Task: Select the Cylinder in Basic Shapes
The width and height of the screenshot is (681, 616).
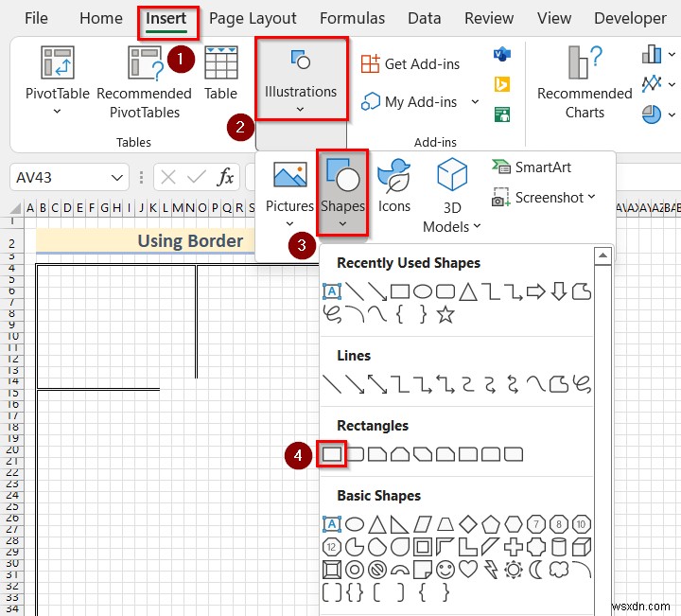Action: point(559,547)
